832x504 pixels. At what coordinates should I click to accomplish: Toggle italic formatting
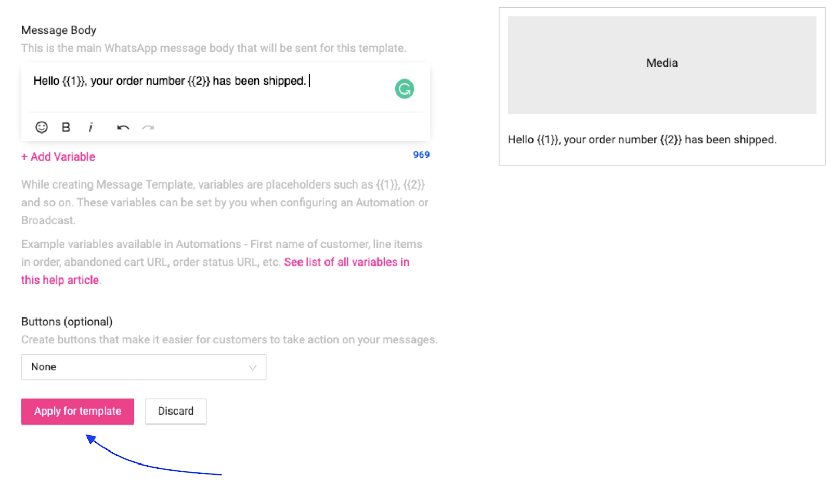[91, 127]
